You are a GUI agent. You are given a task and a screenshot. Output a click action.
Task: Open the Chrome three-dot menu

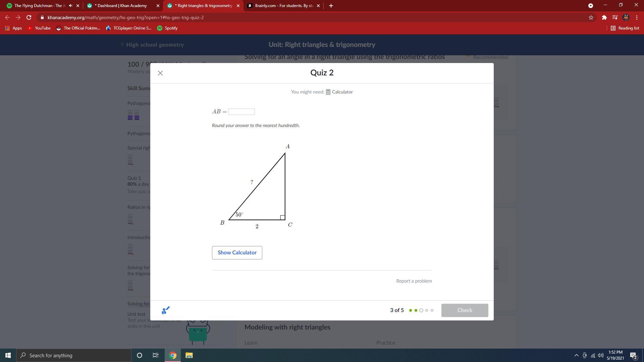point(637,17)
